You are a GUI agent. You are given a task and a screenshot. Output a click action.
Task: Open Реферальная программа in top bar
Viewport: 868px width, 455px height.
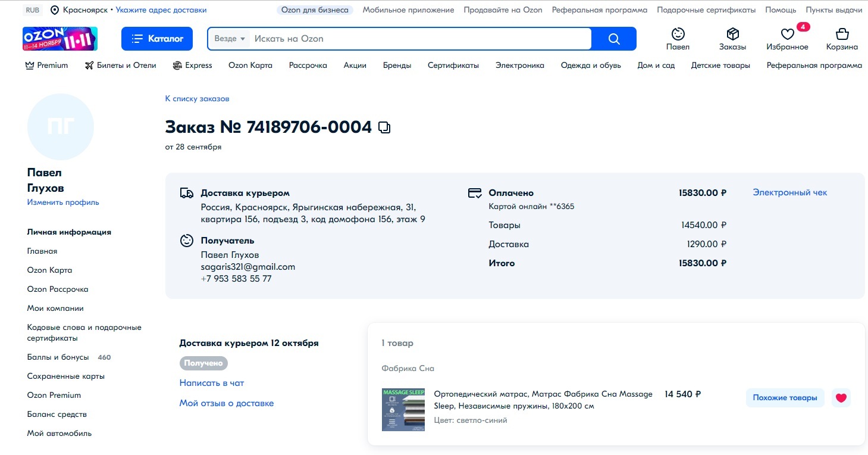coord(600,10)
